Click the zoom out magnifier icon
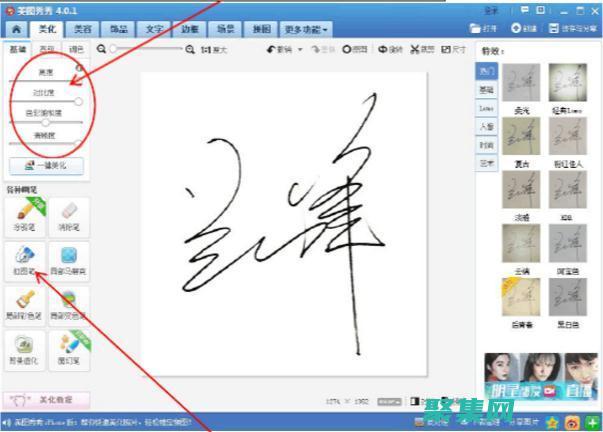The width and height of the screenshot is (603, 432). (x=102, y=49)
